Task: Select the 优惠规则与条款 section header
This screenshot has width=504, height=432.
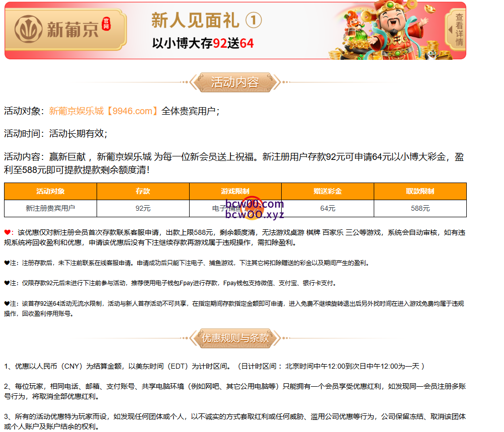Action: pyautogui.click(x=235, y=338)
